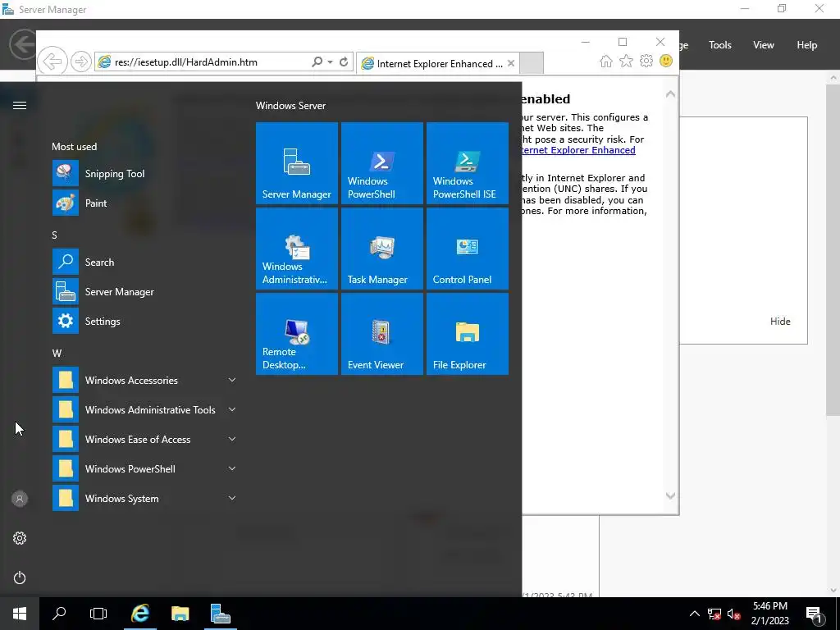
Task: Open the user account icon in Start
Action: 20,499
